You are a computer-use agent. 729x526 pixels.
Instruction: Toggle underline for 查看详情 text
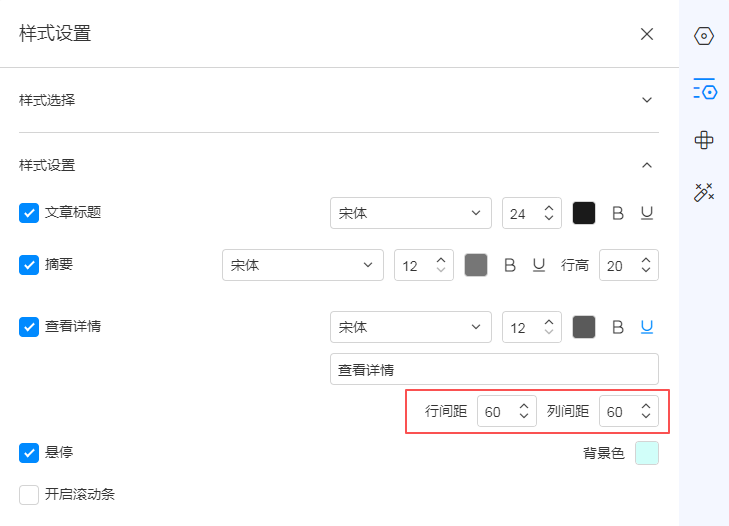647,327
